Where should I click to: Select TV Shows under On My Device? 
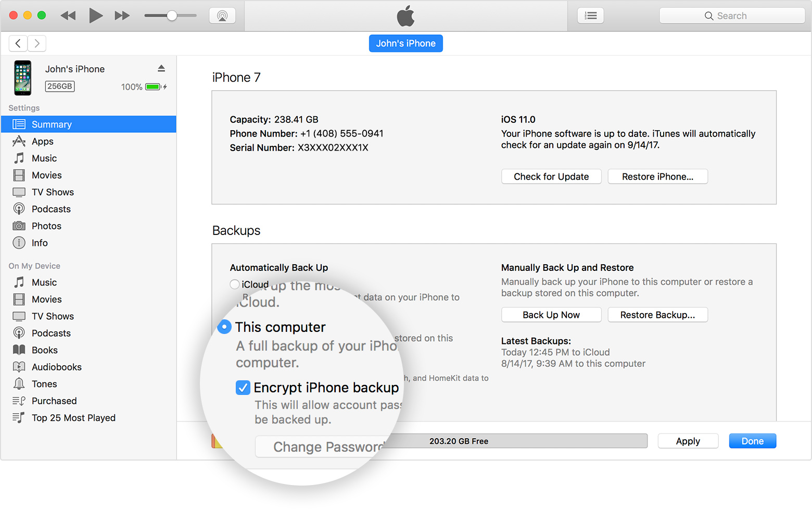pos(88,316)
